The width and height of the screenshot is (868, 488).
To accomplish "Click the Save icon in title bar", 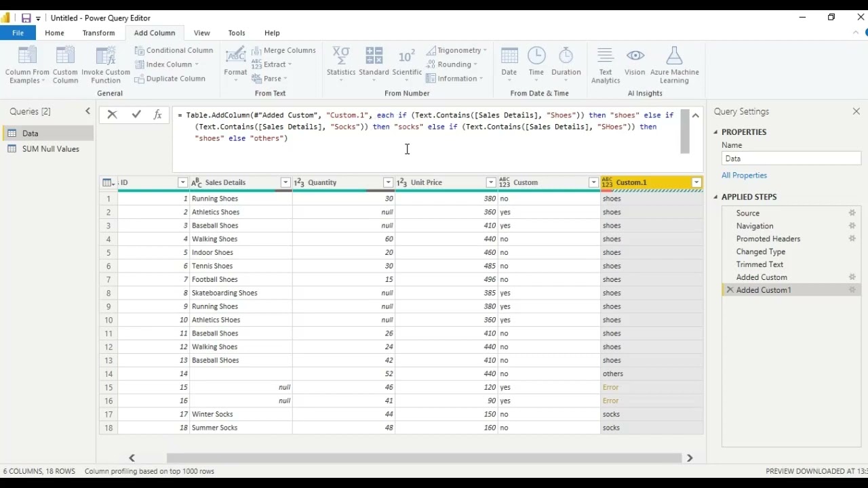I will 26,18.
